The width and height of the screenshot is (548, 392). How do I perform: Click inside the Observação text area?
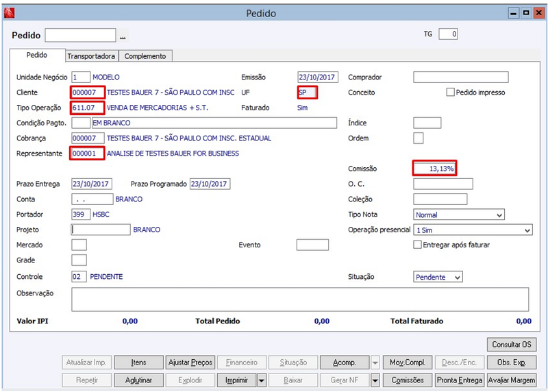(x=300, y=299)
